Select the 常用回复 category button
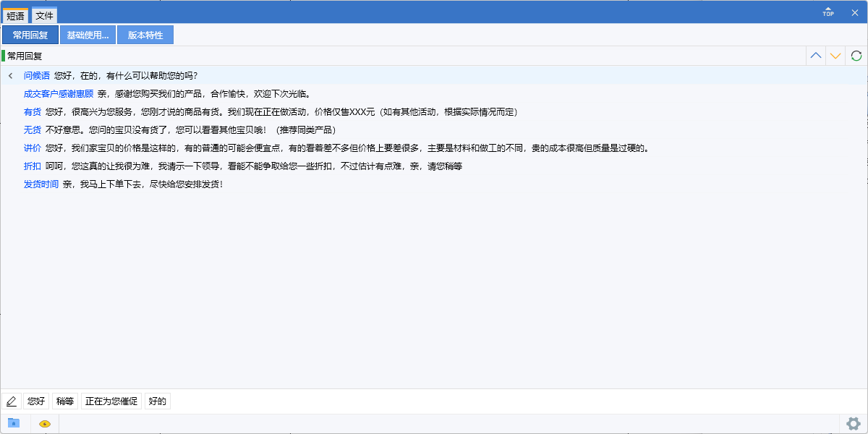Screen dimensions: 868x434 (30, 34)
